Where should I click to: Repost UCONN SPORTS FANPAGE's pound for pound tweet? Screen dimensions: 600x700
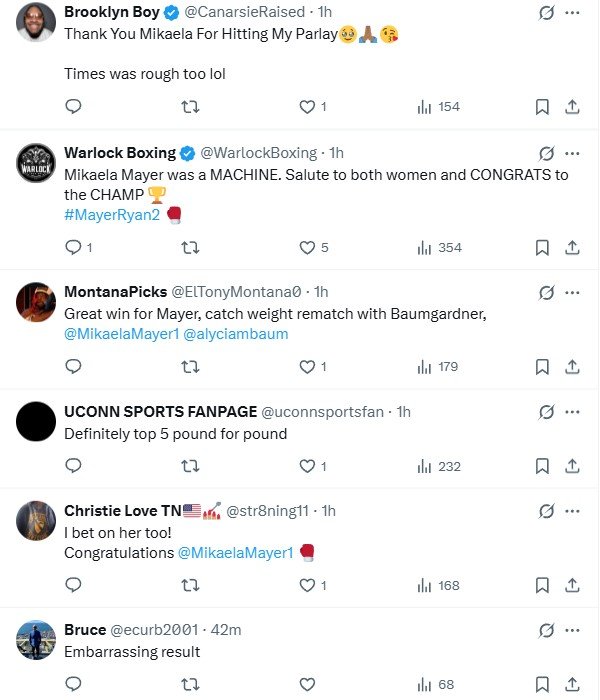pos(189,466)
